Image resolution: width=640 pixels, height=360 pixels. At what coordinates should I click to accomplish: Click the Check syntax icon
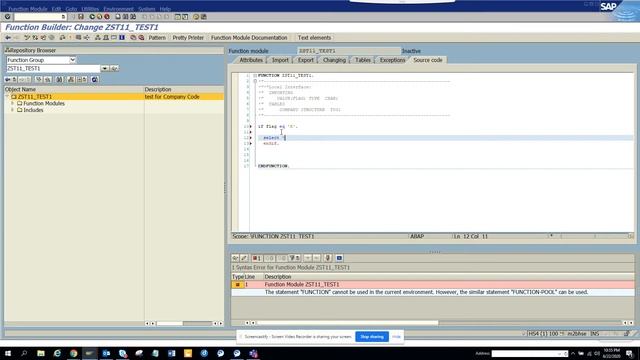point(62,38)
